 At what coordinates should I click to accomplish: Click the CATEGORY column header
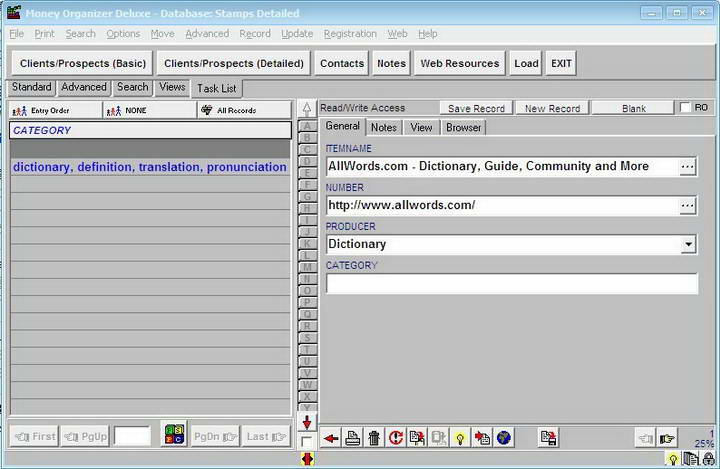150,130
